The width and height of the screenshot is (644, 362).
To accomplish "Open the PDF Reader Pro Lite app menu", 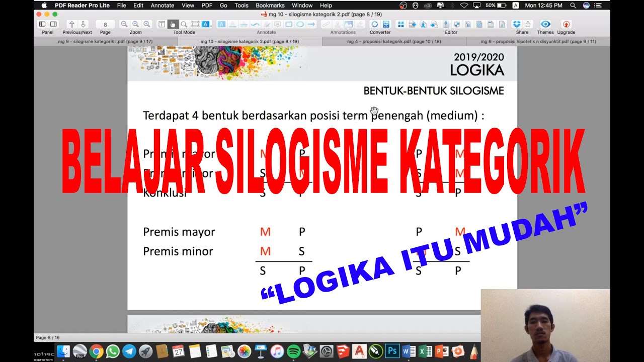I will [x=83, y=5].
